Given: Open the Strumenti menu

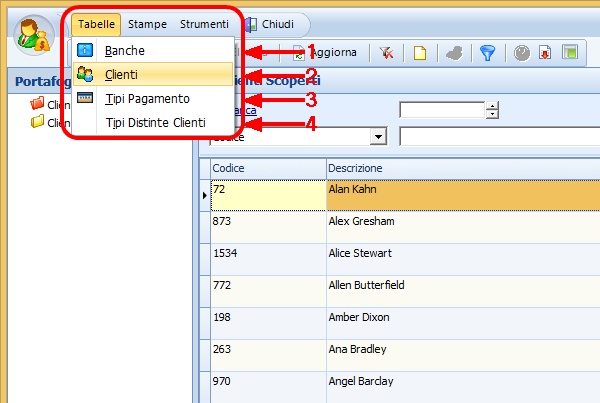Looking at the screenshot, I should point(204,24).
